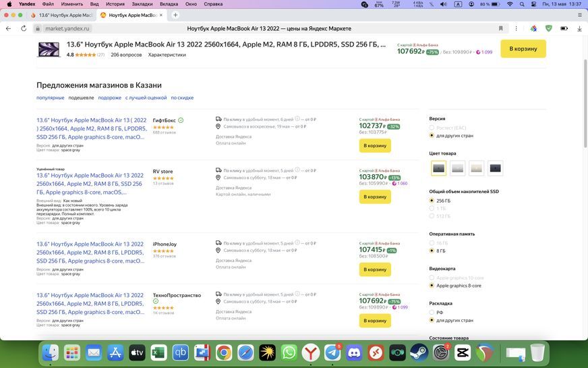
Task: Click the browser back arrow
Action: pos(8,28)
